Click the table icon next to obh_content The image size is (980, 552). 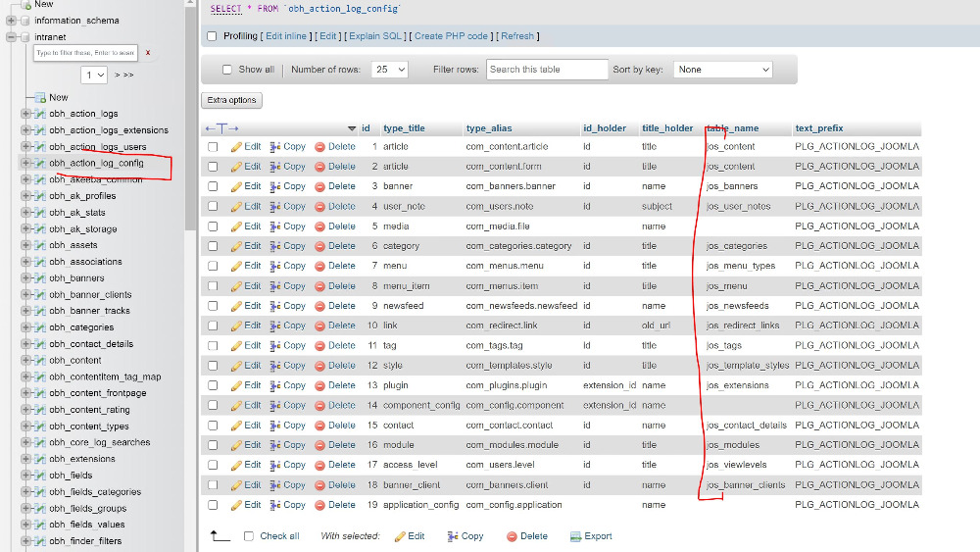tap(40, 361)
